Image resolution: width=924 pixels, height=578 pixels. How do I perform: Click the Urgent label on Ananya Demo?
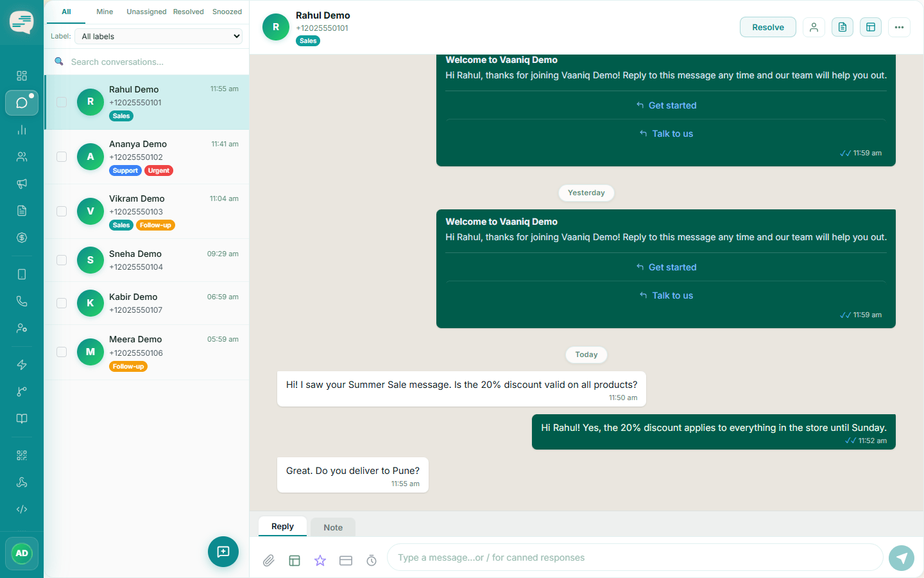pos(158,171)
